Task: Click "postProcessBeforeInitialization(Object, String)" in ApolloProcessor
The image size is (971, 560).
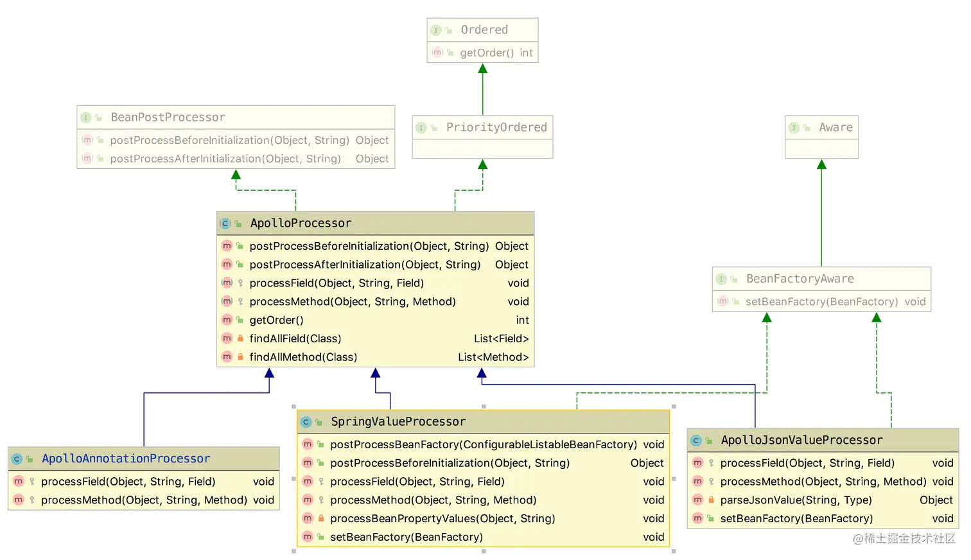Action: click(x=369, y=246)
